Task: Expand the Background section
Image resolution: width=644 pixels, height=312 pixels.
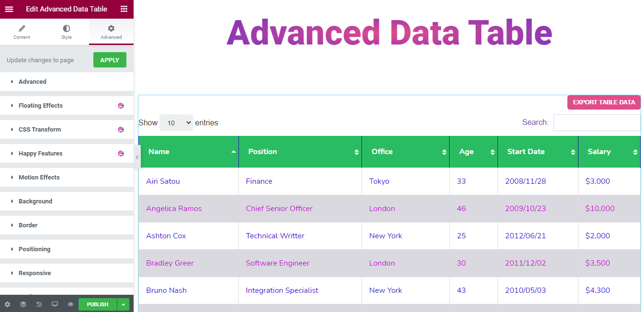Action: point(35,201)
